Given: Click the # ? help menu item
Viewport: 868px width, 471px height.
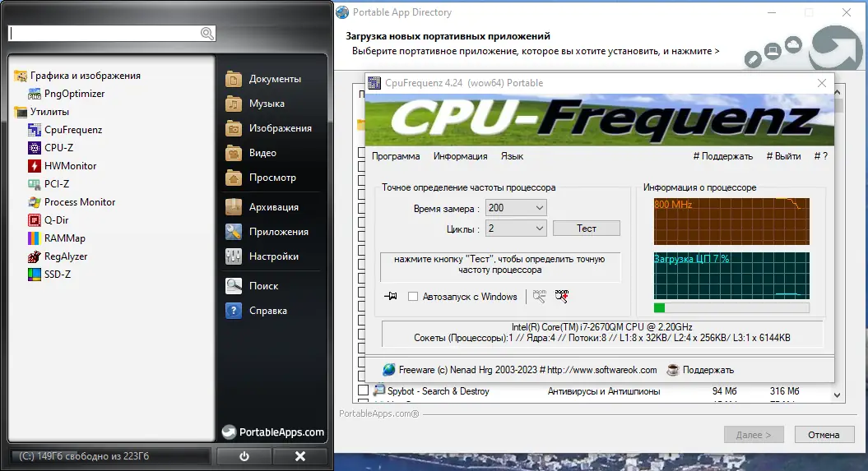Looking at the screenshot, I should pyautogui.click(x=821, y=156).
